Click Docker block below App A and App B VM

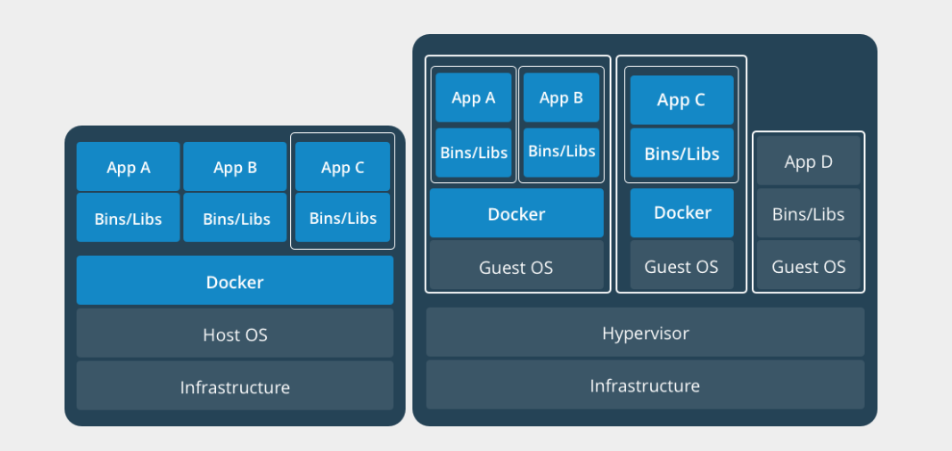(517, 212)
